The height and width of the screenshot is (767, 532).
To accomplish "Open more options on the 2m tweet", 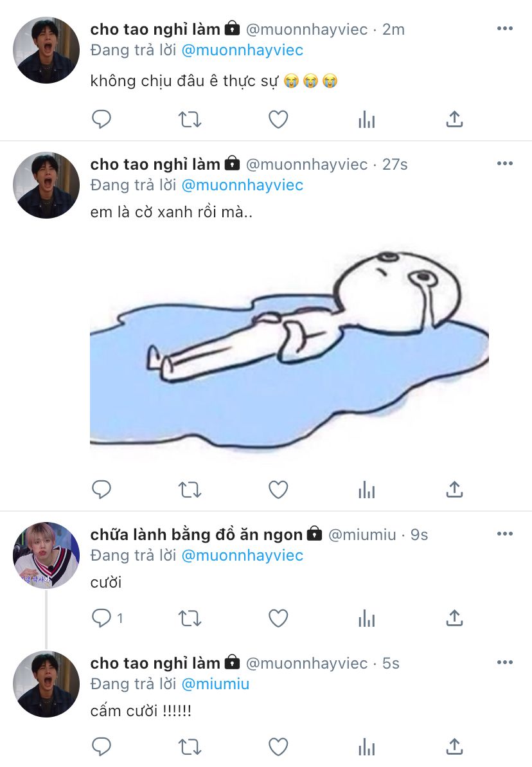I will [x=505, y=29].
